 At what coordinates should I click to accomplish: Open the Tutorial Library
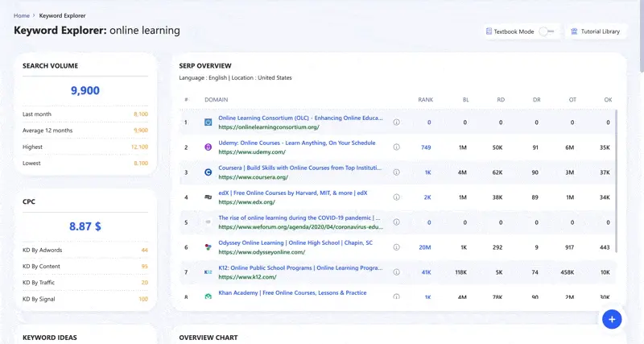tap(597, 31)
